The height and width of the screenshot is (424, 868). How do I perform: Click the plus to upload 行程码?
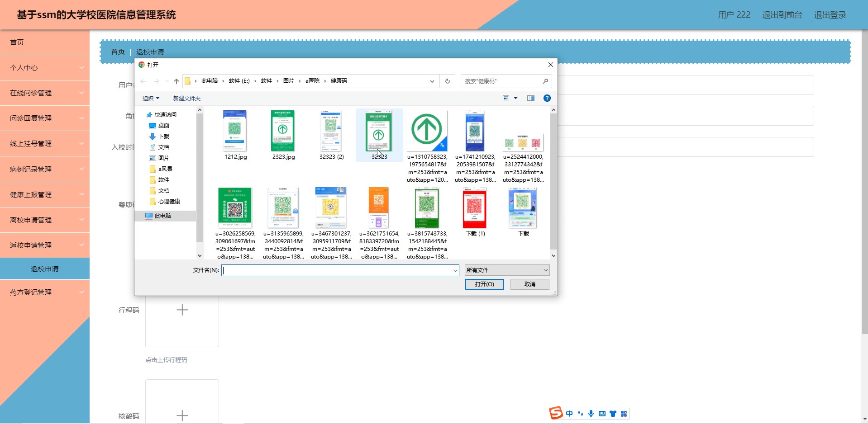pos(182,310)
